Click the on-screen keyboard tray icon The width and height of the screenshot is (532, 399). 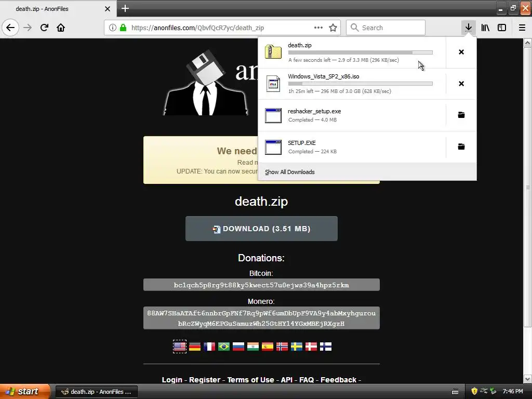click(455, 392)
